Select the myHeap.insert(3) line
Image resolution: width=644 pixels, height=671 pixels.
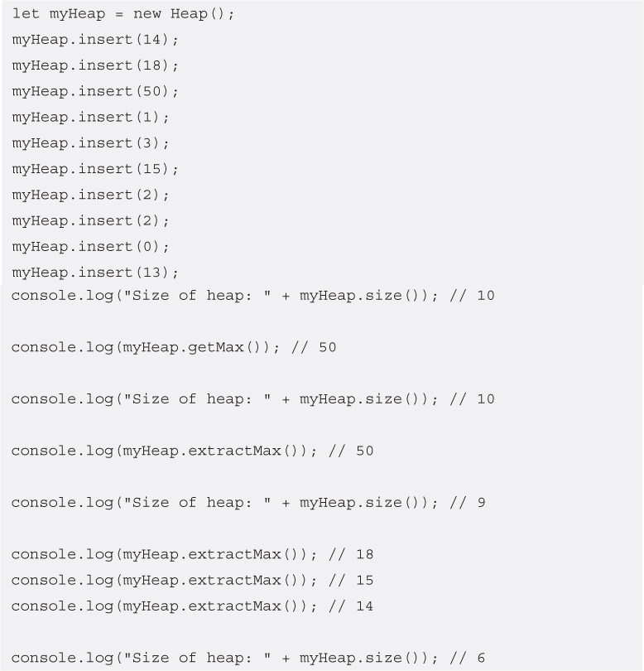91,142
